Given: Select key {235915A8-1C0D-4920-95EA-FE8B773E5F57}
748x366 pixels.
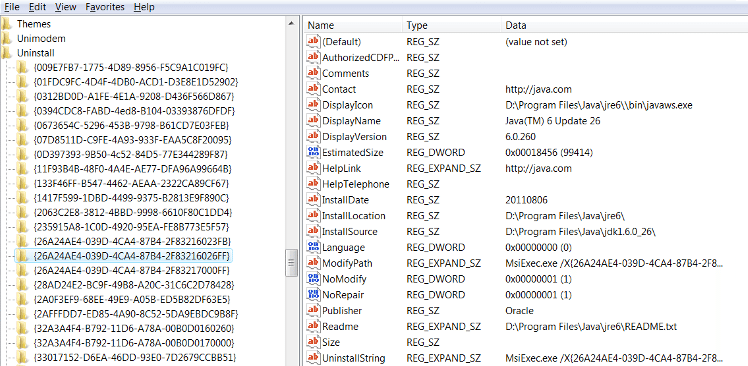Looking at the screenshot, I should tap(132, 227).
